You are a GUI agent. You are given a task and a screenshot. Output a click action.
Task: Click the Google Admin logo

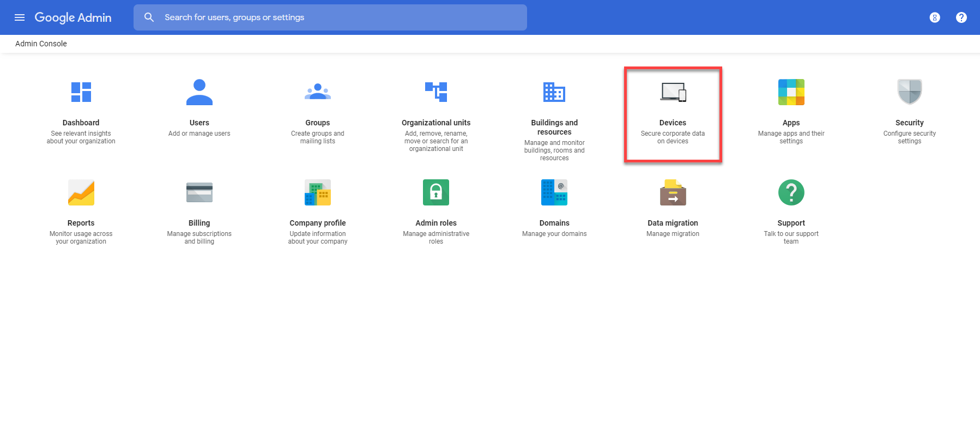click(73, 17)
